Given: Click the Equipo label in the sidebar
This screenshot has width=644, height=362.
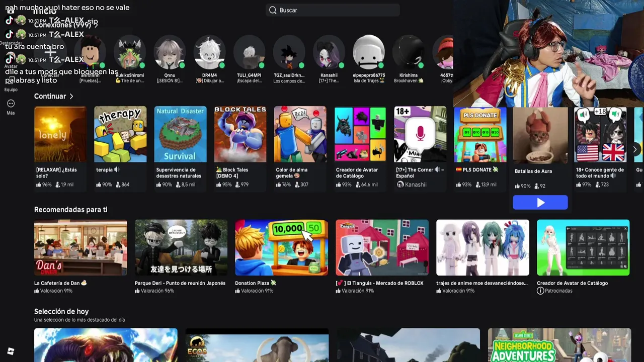Looking at the screenshot, I should coord(11,89).
